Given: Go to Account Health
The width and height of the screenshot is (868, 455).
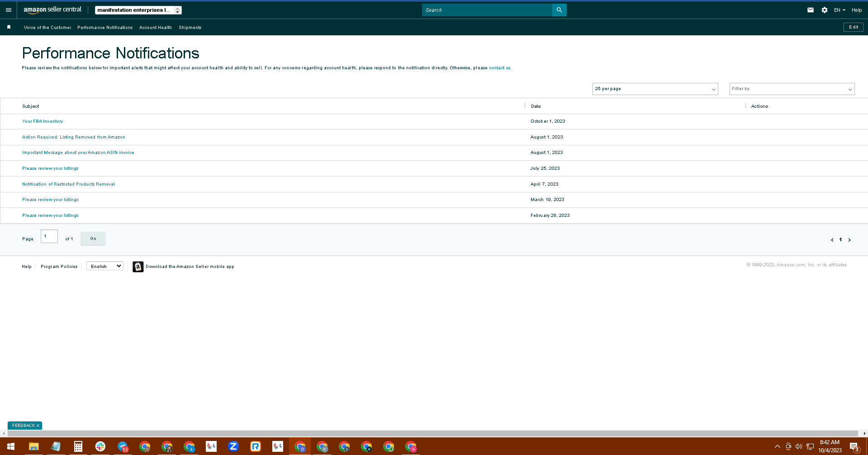Looking at the screenshot, I should pyautogui.click(x=156, y=28).
